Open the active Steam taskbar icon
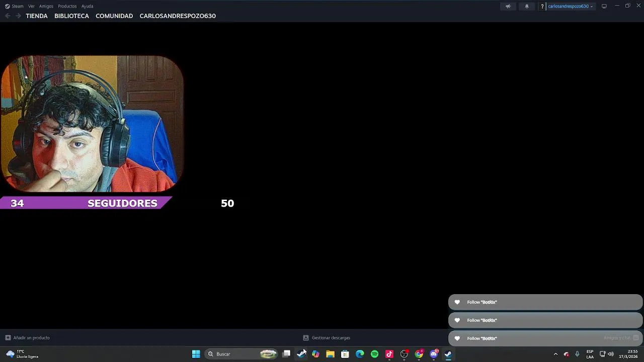 point(448,354)
